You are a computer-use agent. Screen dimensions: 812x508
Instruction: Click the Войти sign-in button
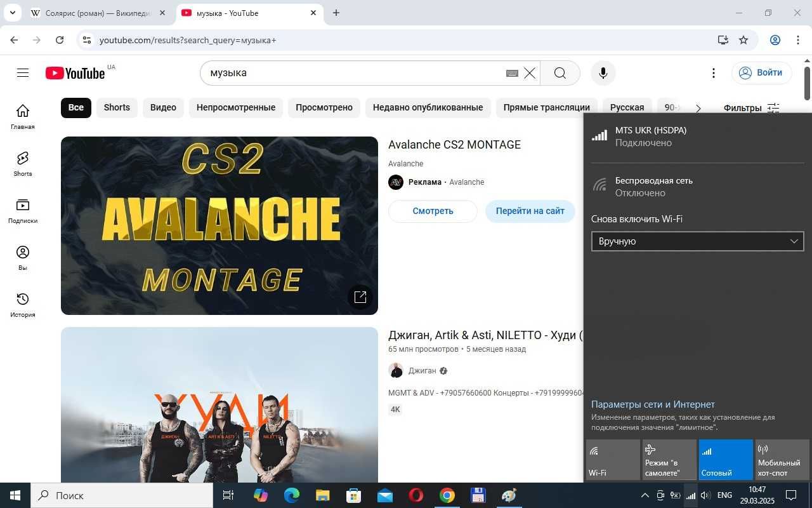[761, 73]
